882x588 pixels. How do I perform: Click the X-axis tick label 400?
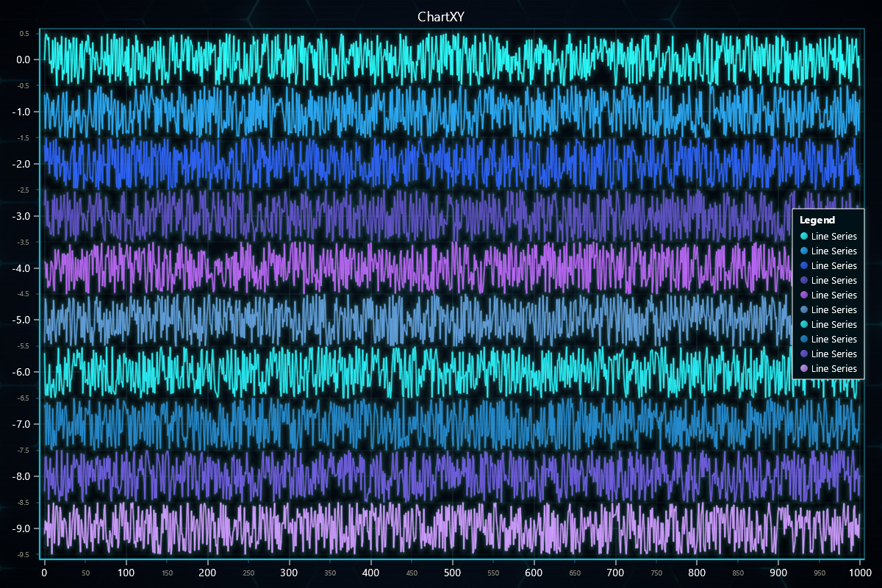coord(371,572)
